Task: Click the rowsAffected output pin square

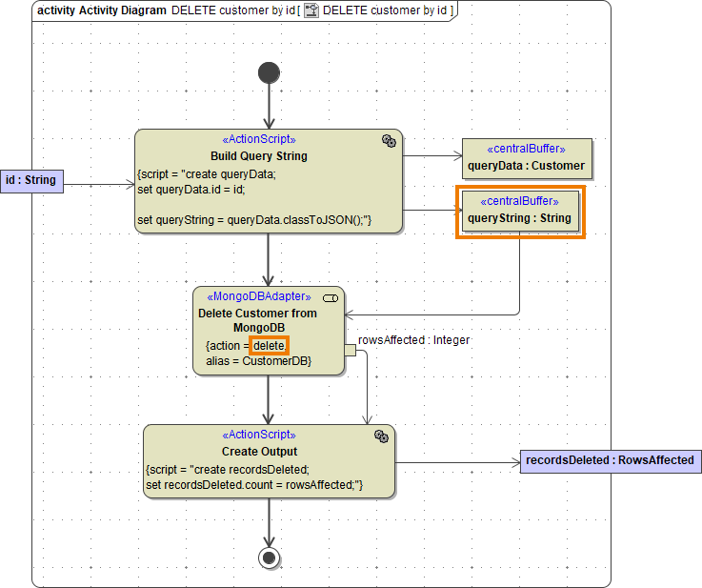Action: point(350,351)
